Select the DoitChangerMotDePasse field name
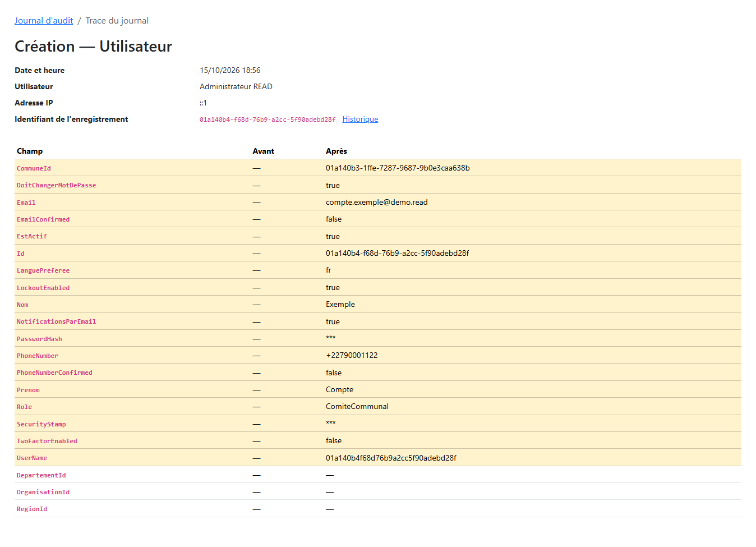Viewport: 756px width, 547px height. pos(56,185)
